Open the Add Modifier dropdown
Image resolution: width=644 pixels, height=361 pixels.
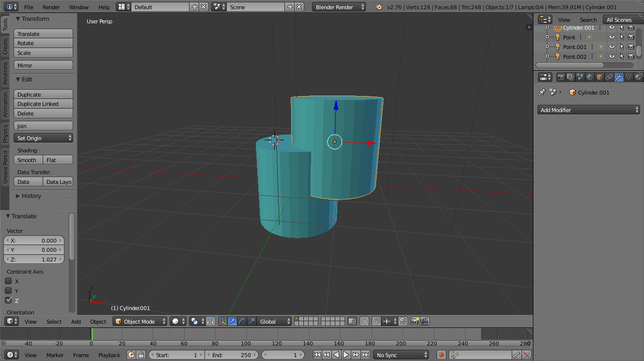tap(588, 110)
